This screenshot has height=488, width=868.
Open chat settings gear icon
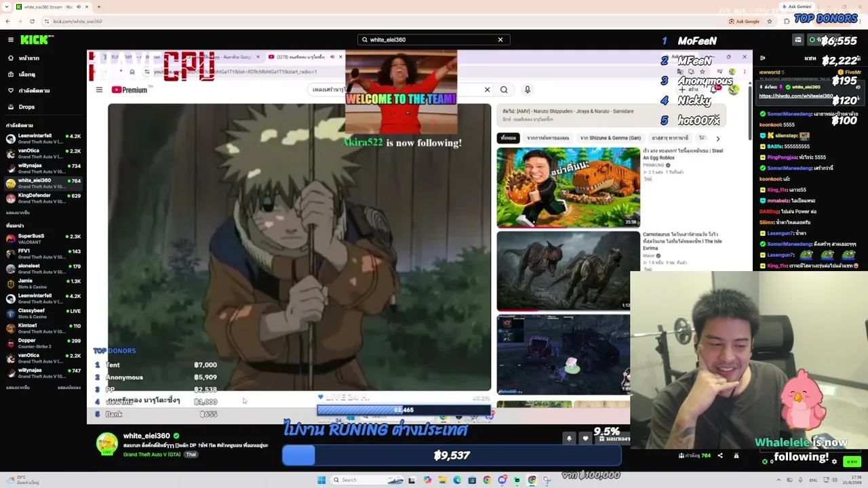[834, 462]
